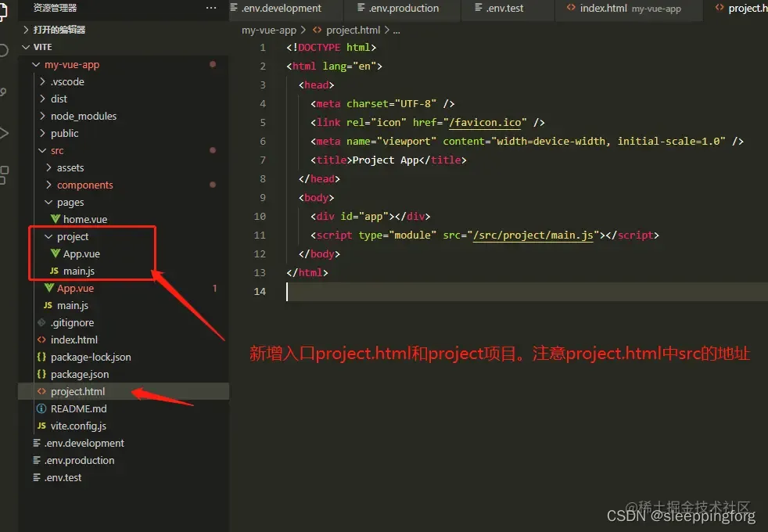
Task: Click the file icon beside .env.test in tree
Action: click(36, 477)
